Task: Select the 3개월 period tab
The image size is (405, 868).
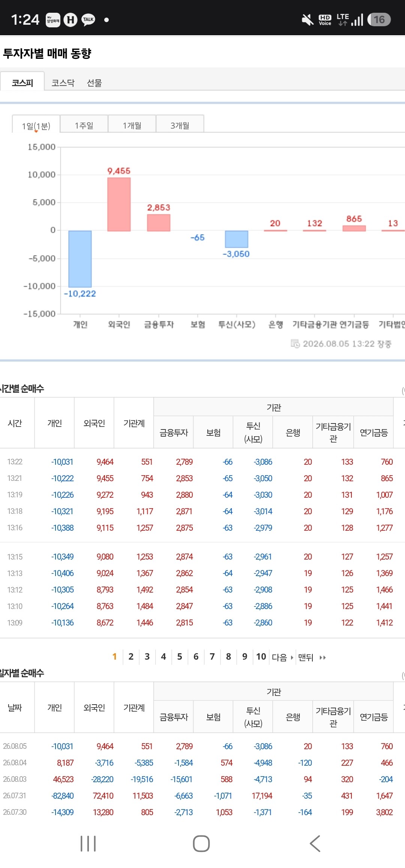Action: coord(180,125)
